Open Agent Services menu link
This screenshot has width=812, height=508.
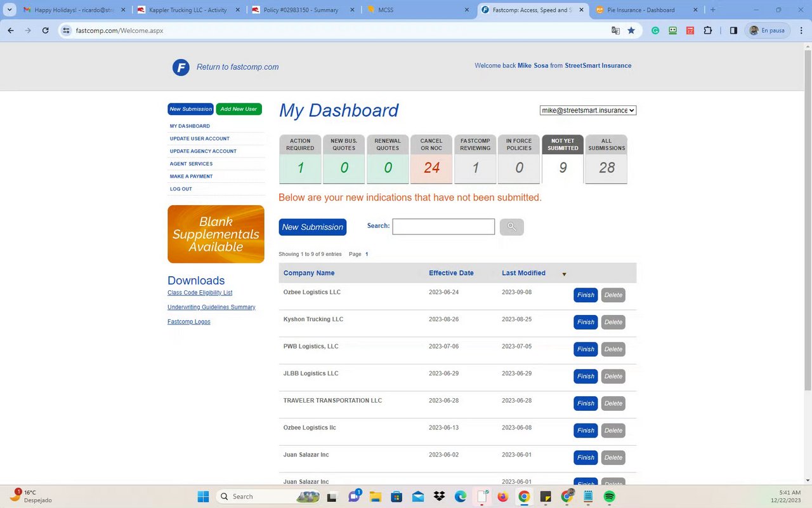(191, 164)
